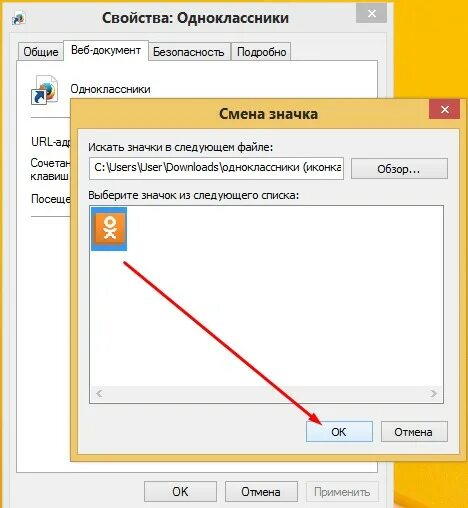
Task: Select the Веб-документ tab
Action: [106, 50]
